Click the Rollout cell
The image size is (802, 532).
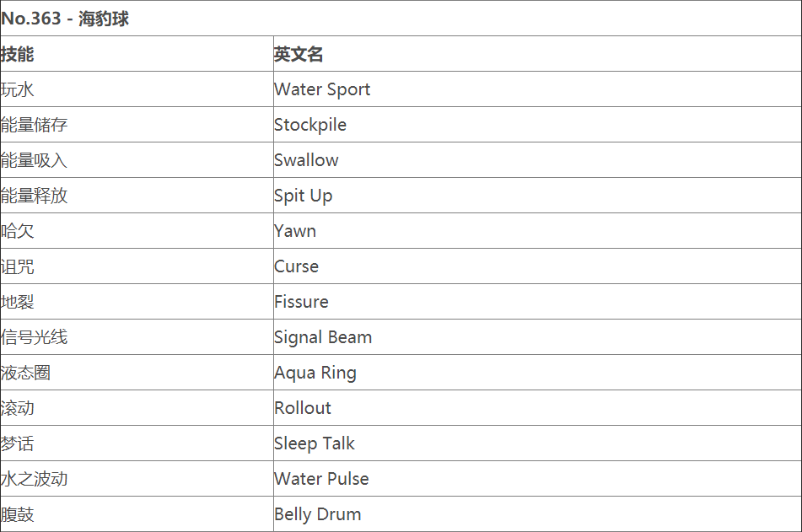tap(303, 408)
